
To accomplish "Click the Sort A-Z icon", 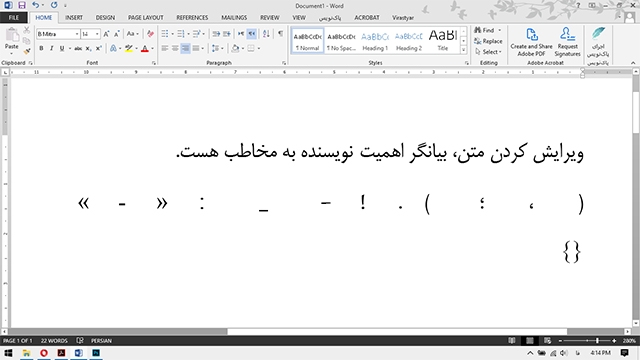I will (x=266, y=34).
